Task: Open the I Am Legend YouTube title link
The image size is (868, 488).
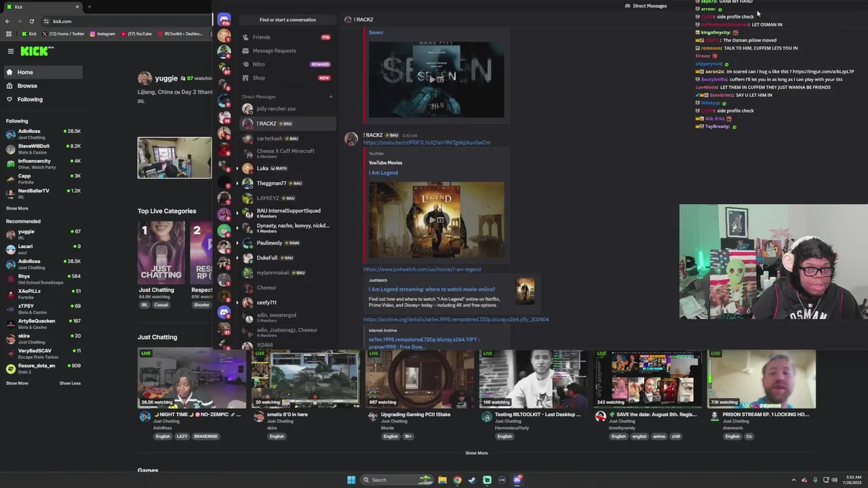Action: point(383,173)
